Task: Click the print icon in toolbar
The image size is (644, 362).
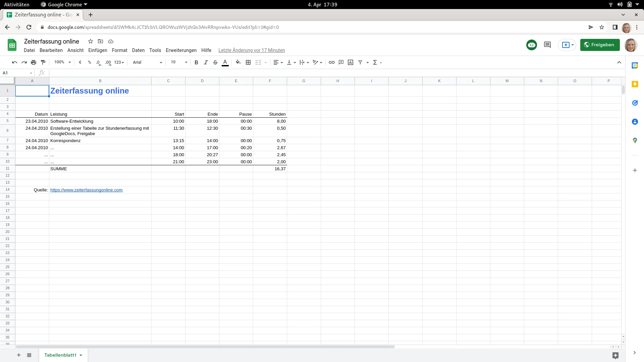Action: (34, 62)
